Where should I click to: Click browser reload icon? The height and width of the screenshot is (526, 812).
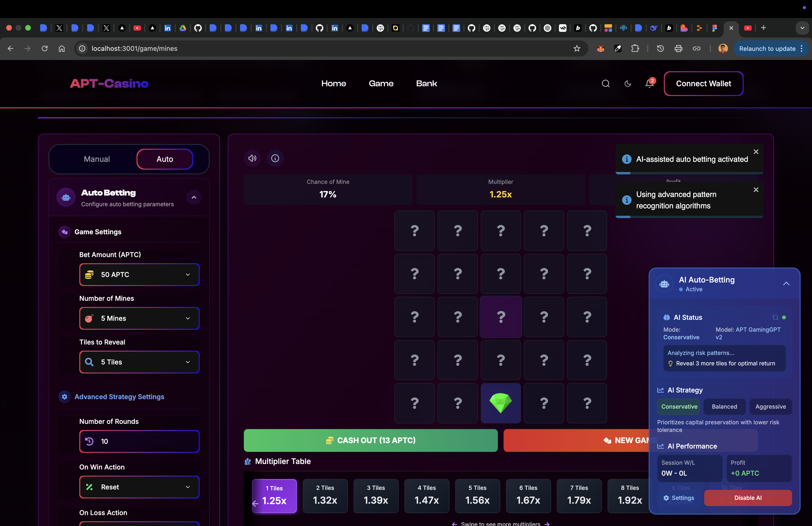point(45,48)
